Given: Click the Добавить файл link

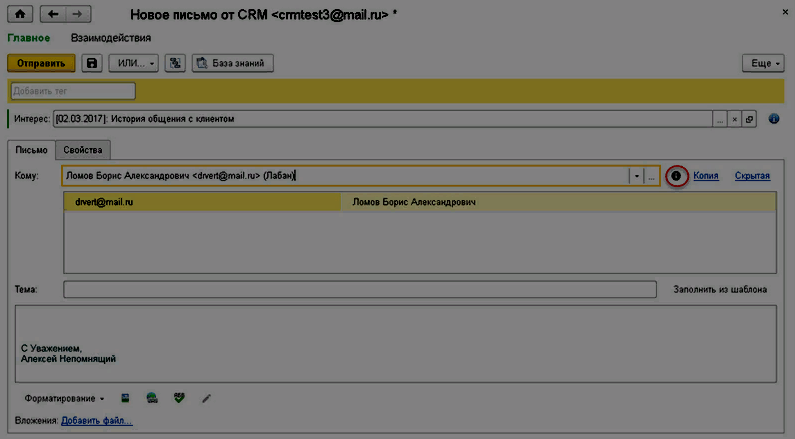Looking at the screenshot, I should pyautogui.click(x=97, y=421).
